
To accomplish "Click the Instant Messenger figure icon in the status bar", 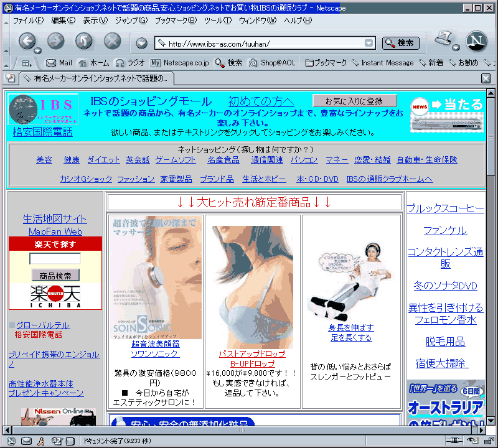I will (41, 441).
